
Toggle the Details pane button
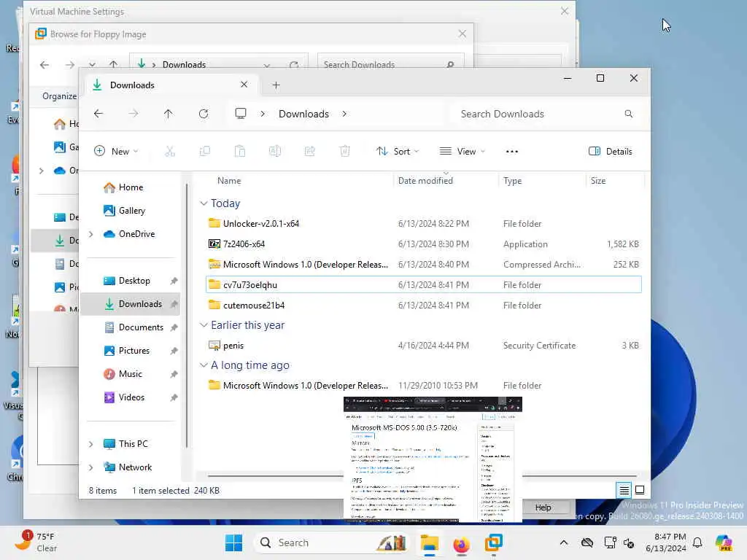[611, 152]
